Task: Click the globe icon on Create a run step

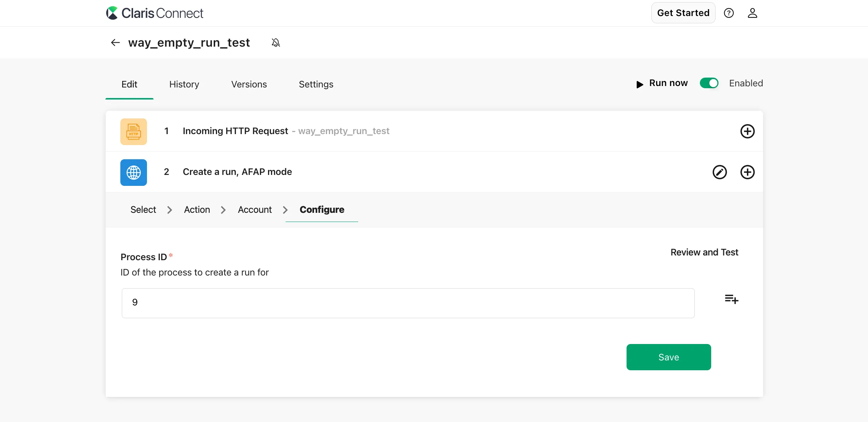Action: pyautogui.click(x=133, y=172)
